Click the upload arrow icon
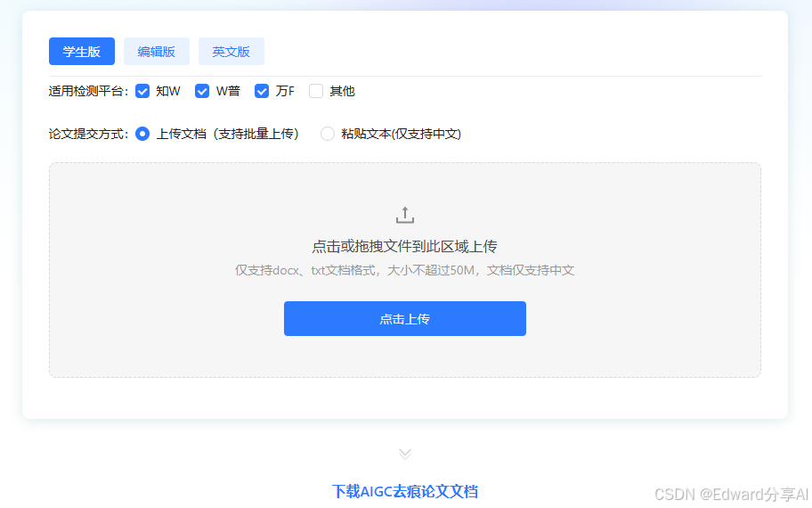This screenshot has width=812, height=508. [405, 215]
